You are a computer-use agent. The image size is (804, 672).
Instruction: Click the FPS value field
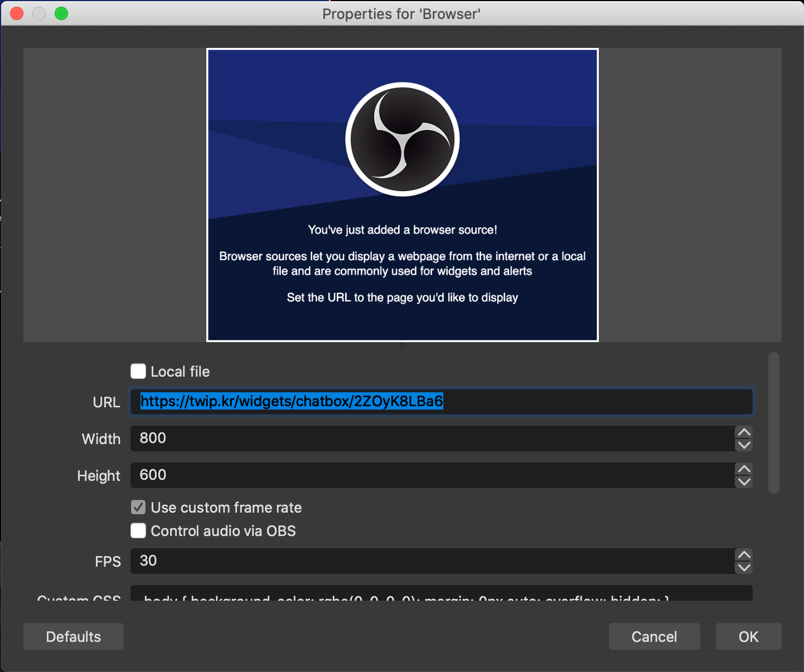pos(432,561)
